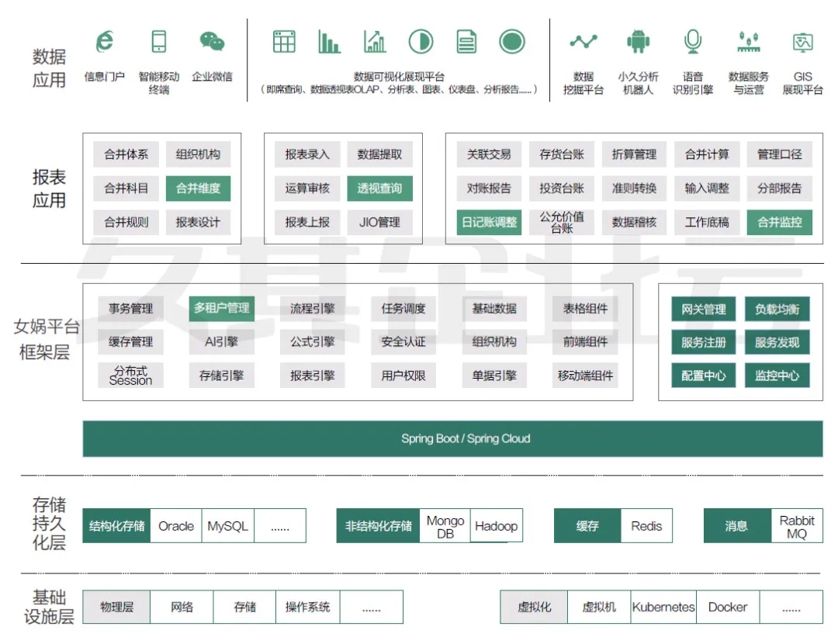This screenshot has height=644, width=838.
Task: Click the Kubernetes infrastructure cell
Action: 663,607
